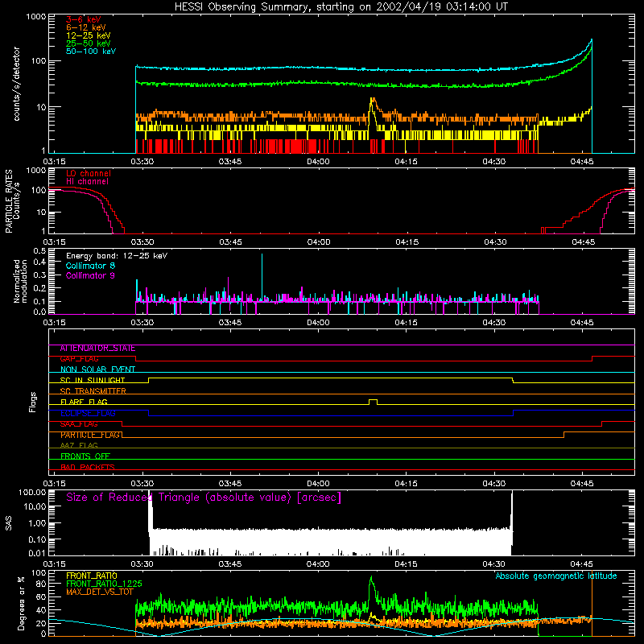The width and height of the screenshot is (644, 644).
Task: Click the LO channel legend entry
Action: [89, 173]
